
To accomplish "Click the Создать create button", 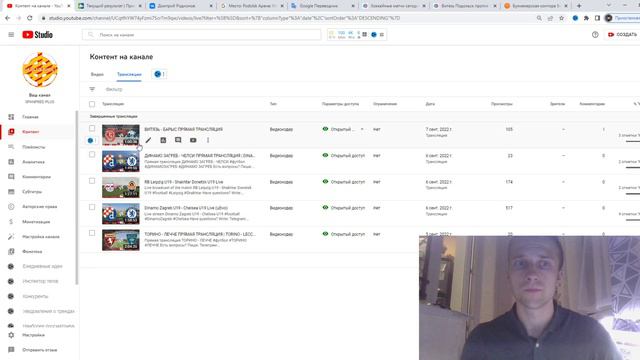I will (x=622, y=35).
